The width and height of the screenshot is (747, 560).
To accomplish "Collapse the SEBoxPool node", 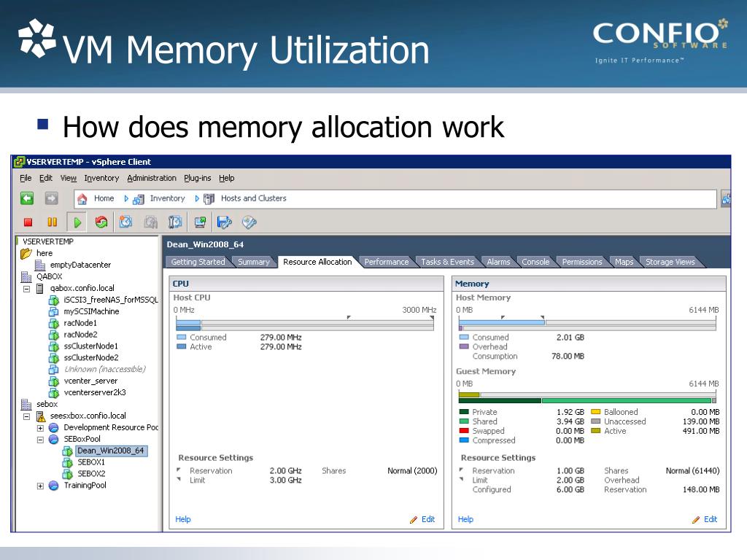I will click(x=41, y=440).
